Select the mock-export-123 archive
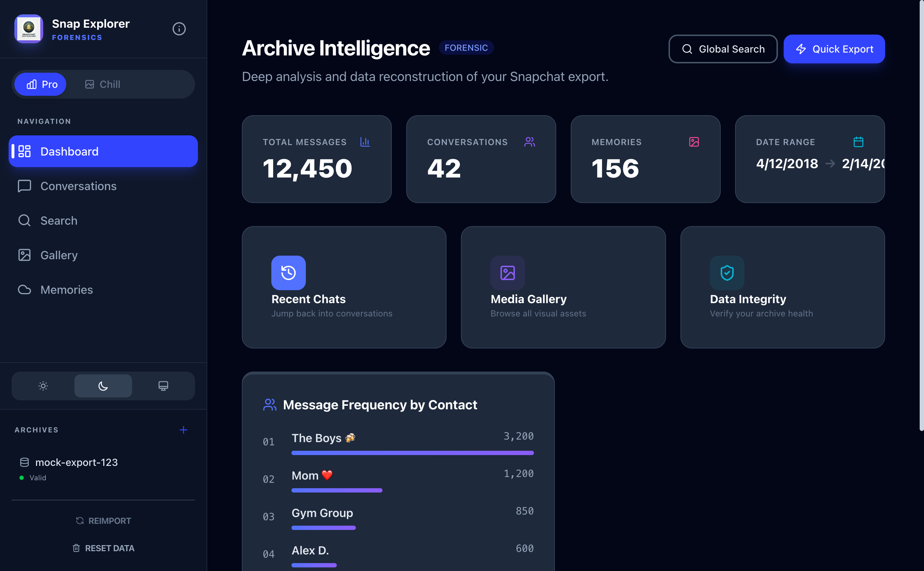The width and height of the screenshot is (924, 571). pos(76,462)
